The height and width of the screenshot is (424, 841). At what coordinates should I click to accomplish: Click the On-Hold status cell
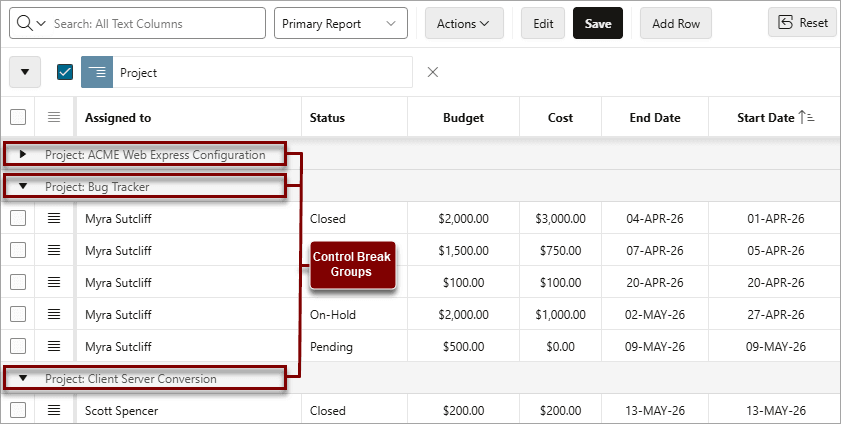(x=355, y=315)
